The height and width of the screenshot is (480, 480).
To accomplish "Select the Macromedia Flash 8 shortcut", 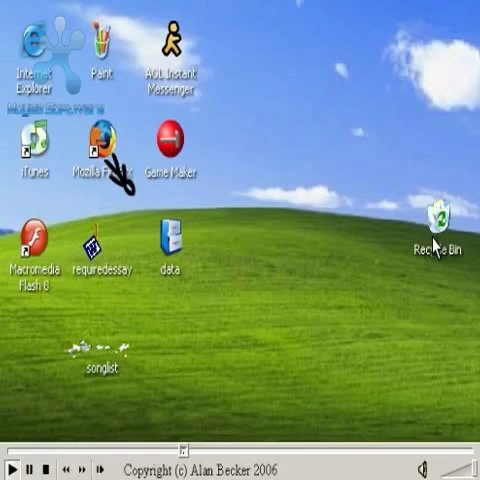I will coord(34,237).
